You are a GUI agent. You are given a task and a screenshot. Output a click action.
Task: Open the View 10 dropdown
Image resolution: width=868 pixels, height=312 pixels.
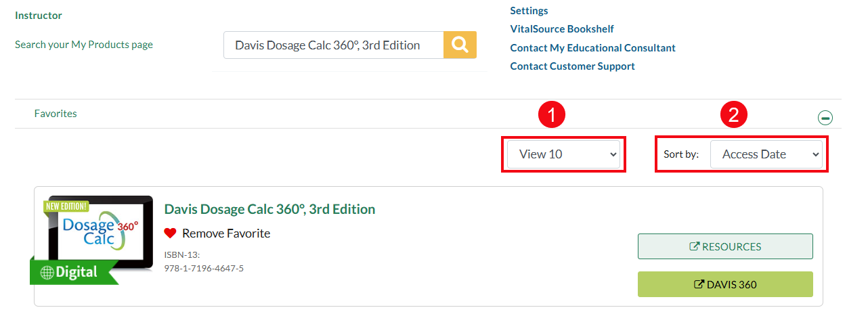tap(563, 154)
